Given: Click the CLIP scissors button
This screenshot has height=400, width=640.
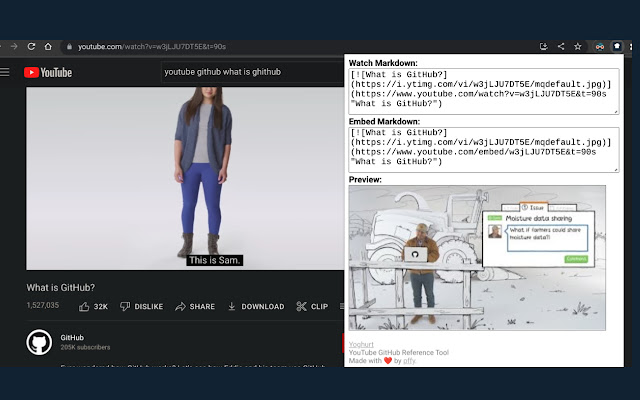Looking at the screenshot, I should click(x=312, y=306).
